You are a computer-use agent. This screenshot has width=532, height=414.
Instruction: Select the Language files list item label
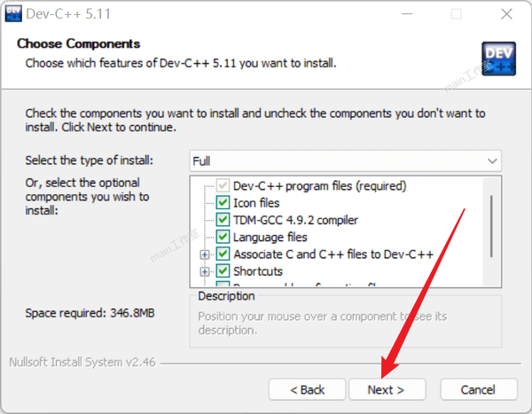(270, 237)
